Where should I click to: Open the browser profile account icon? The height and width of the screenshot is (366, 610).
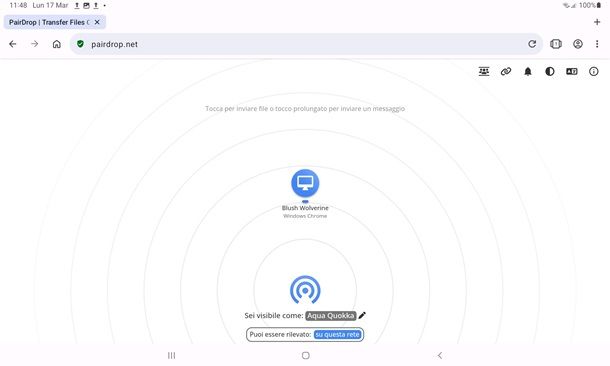[578, 44]
